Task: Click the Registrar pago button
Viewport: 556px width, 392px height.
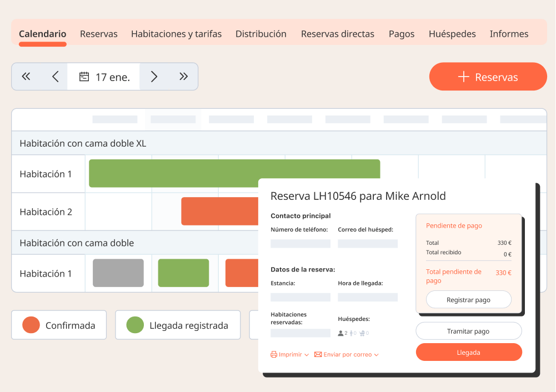Action: pos(468,300)
